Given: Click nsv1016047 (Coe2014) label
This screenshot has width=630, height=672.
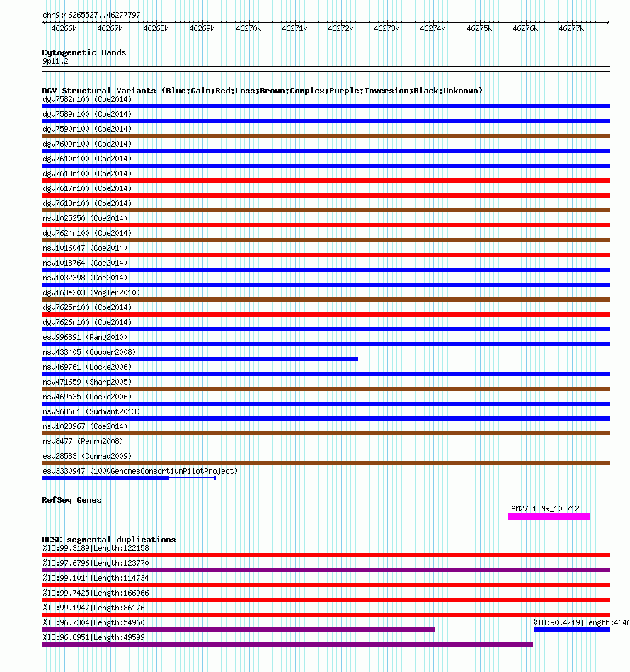Looking at the screenshot, I should click(x=85, y=248).
